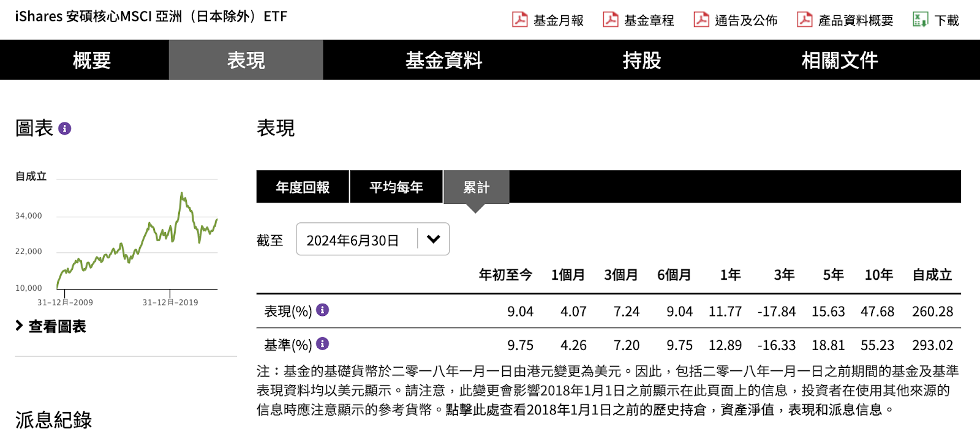The width and height of the screenshot is (980, 434).
Task: Click the 表現 section heading above the table
Action: tap(276, 128)
